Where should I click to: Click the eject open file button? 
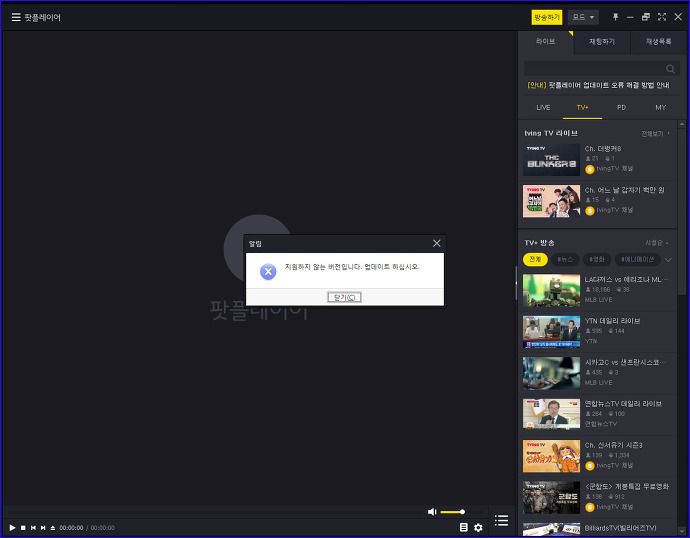click(53, 527)
